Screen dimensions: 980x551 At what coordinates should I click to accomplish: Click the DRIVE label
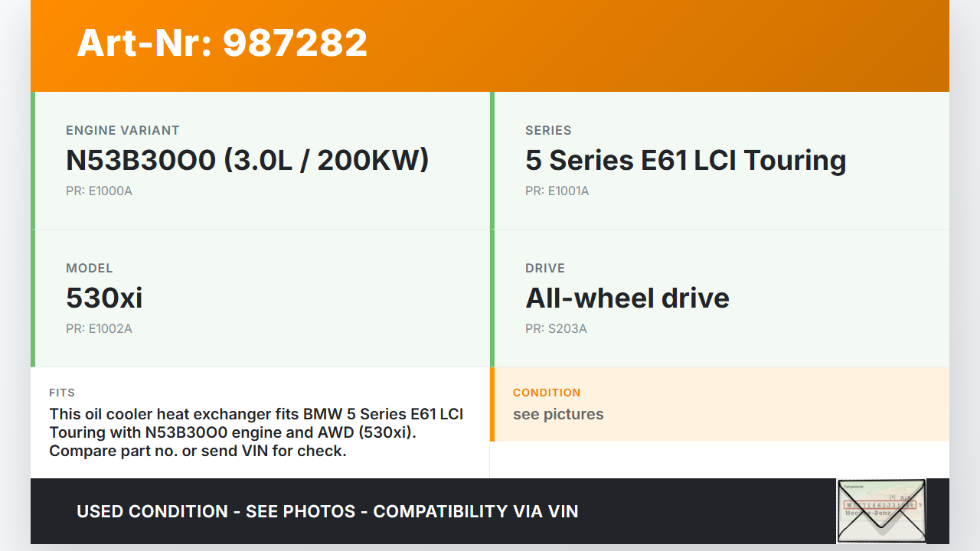(545, 268)
